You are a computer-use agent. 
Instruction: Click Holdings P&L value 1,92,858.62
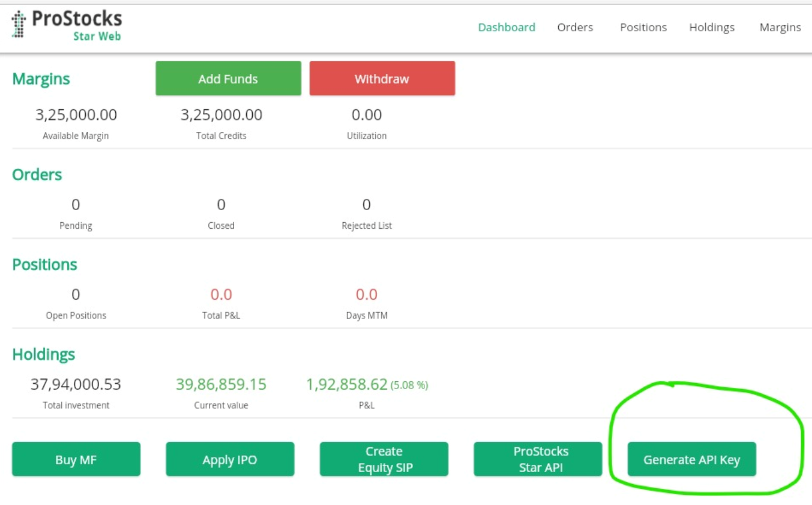(347, 384)
